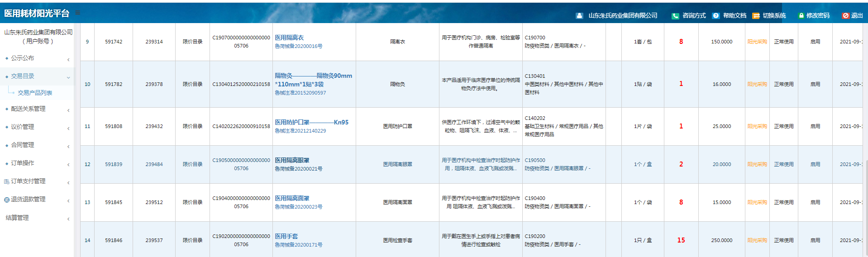Toggle the hamburger sidebar menu icon
The width and height of the screenshot is (868, 257).
[77, 13]
